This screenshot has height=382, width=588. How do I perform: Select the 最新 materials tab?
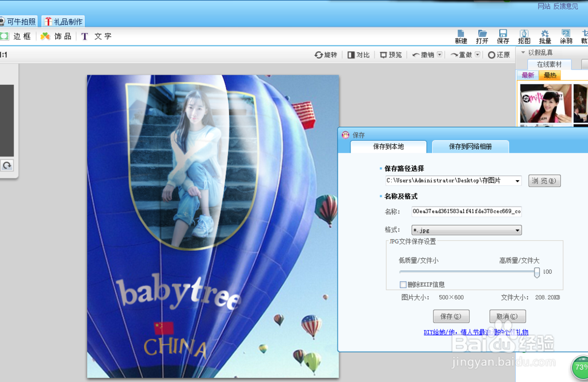527,75
